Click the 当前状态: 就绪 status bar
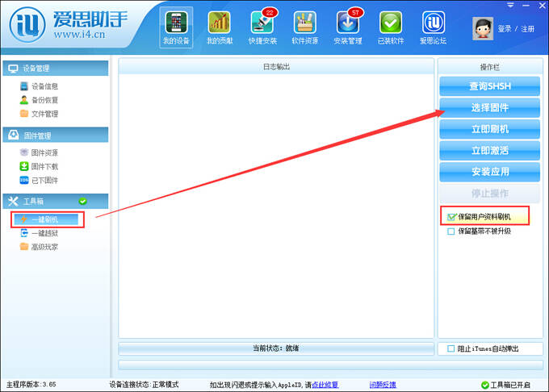 pyautogui.click(x=276, y=348)
